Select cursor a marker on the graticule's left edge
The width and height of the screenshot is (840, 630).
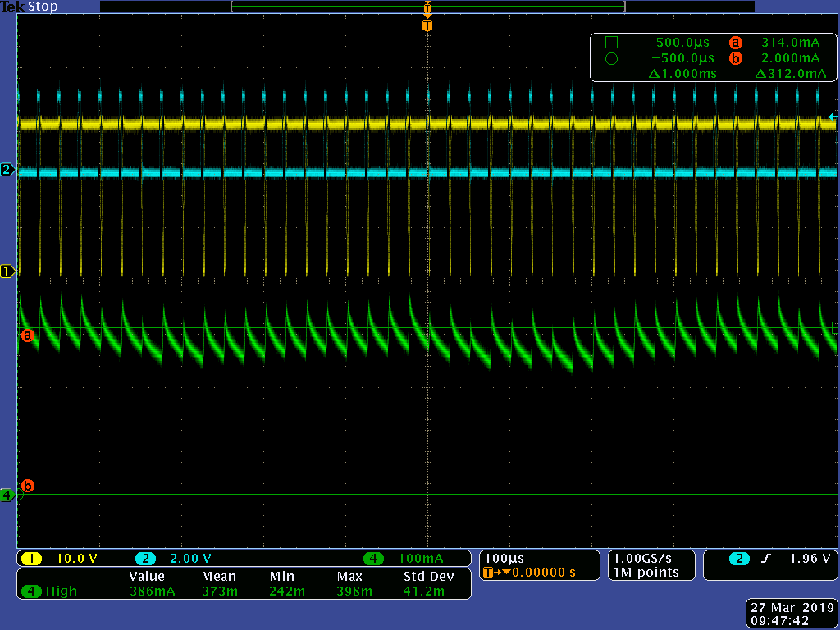[x=27, y=335]
